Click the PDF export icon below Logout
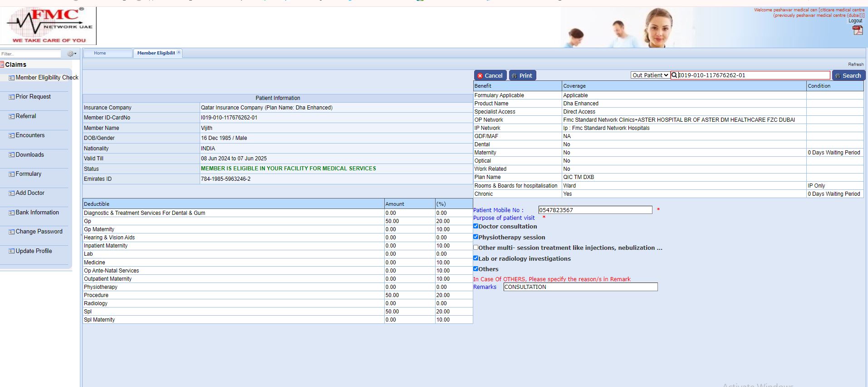 [857, 30]
